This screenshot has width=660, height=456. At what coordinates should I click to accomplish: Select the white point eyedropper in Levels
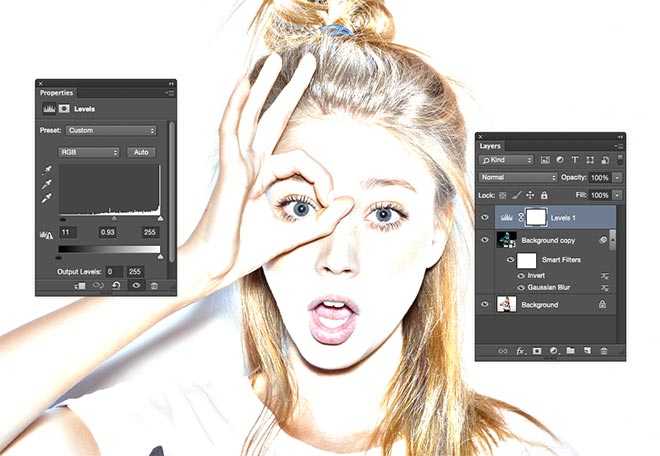[x=47, y=199]
